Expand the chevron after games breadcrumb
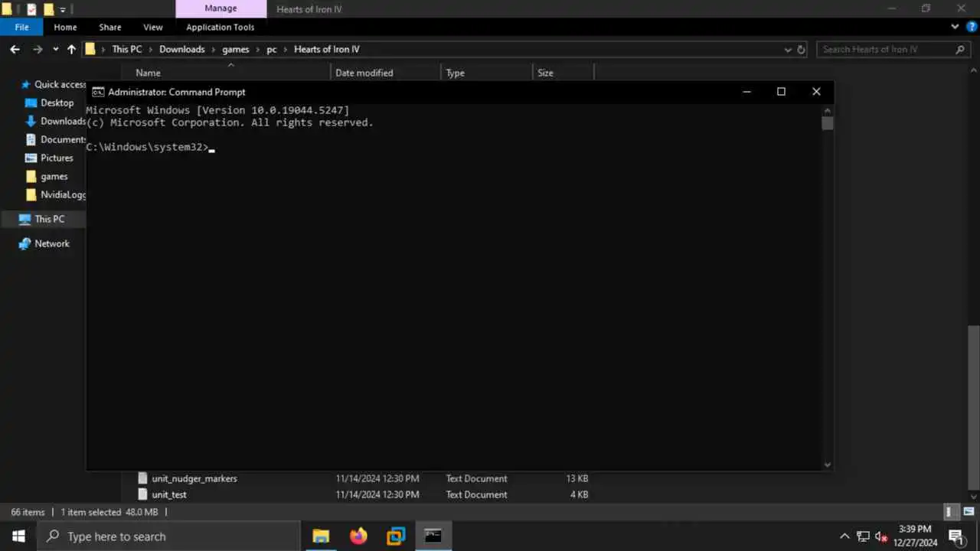Screen dimensions: 980x551 pyautogui.click(x=257, y=49)
